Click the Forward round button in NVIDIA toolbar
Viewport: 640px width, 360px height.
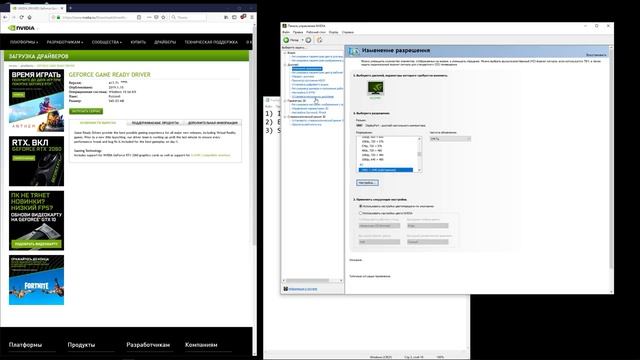(x=308, y=40)
